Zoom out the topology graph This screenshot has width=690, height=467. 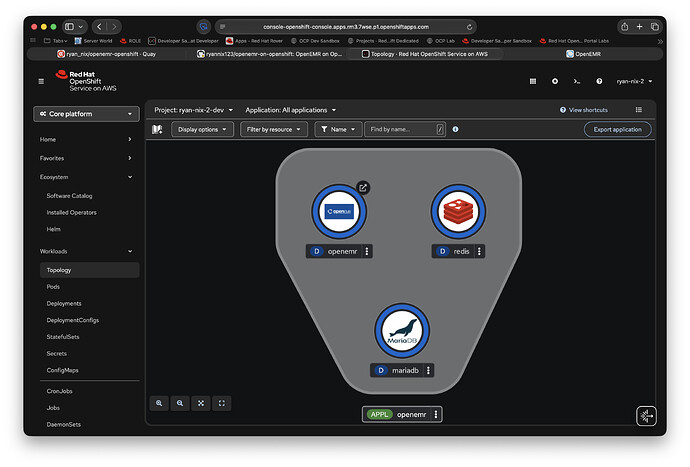(180, 403)
